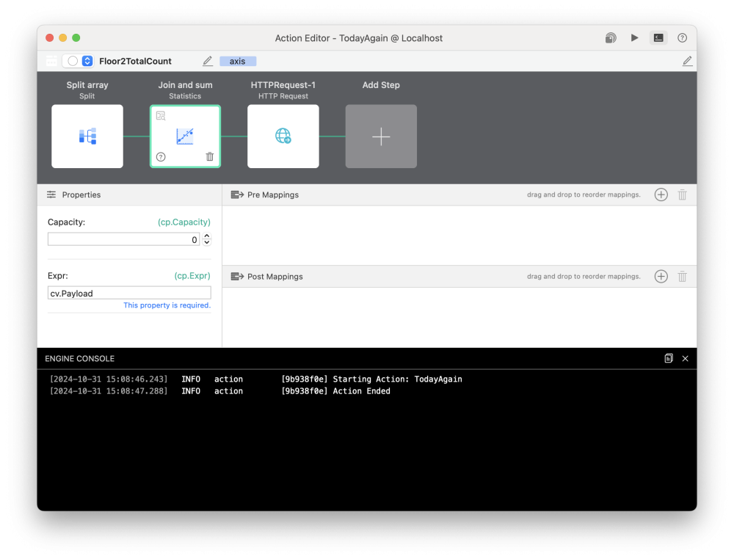Image resolution: width=734 pixels, height=560 pixels.
Task: Add a new Post Mapping
Action: 661,277
